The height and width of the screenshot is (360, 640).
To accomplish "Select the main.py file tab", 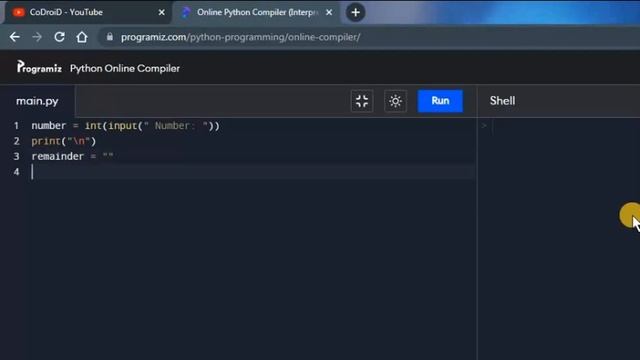I will [x=37, y=101].
